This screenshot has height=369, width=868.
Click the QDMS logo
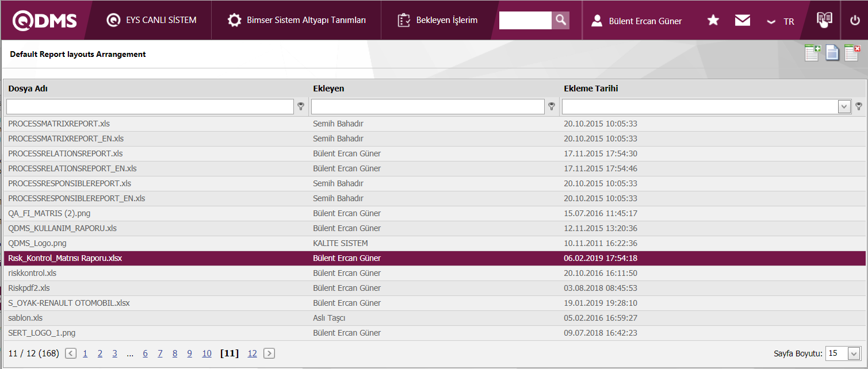44,20
